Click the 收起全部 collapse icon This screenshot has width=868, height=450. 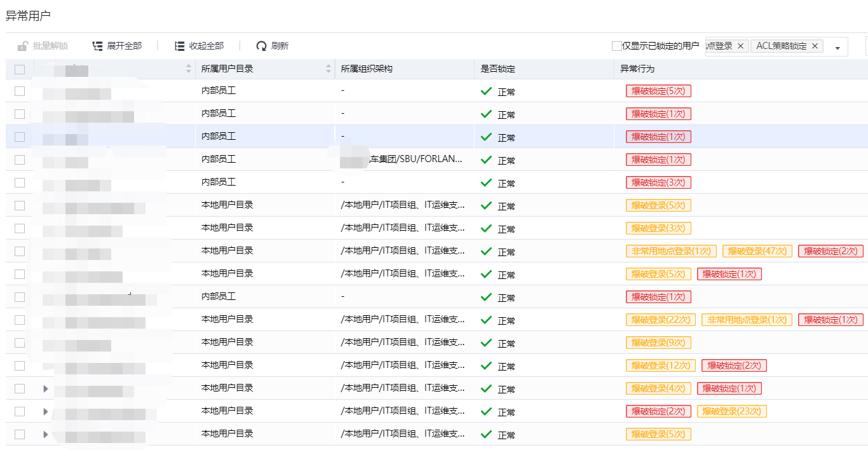pos(180,46)
